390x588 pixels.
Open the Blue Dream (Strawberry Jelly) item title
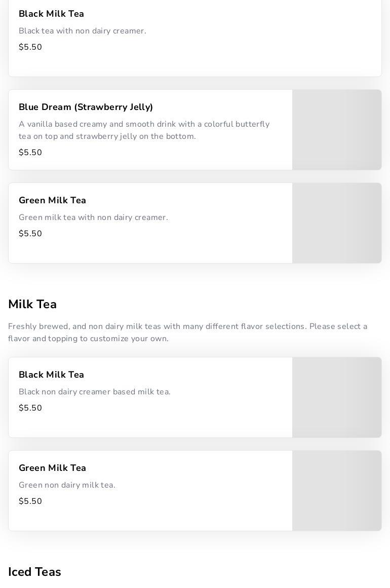point(86,107)
